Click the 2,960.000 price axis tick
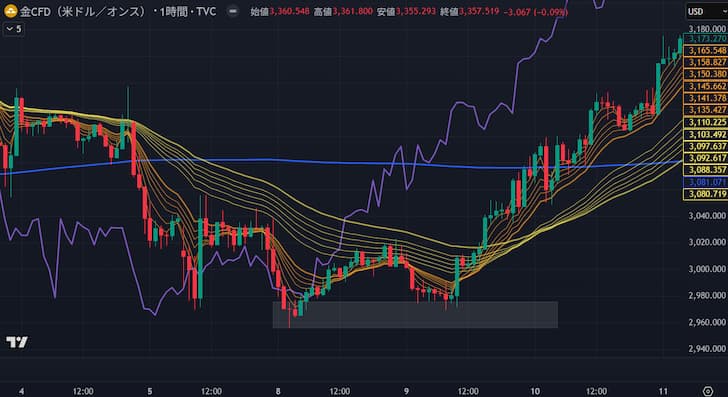The width and height of the screenshot is (728, 397). [707, 322]
